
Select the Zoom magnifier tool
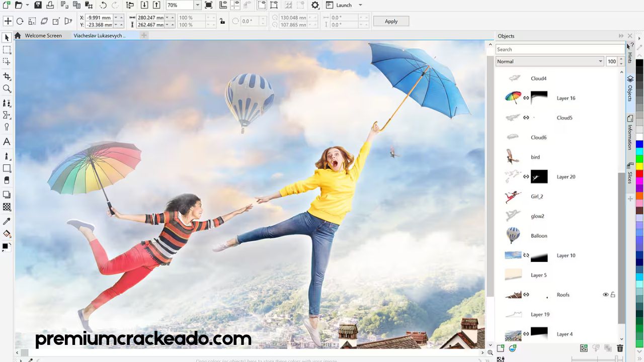tap(7, 89)
